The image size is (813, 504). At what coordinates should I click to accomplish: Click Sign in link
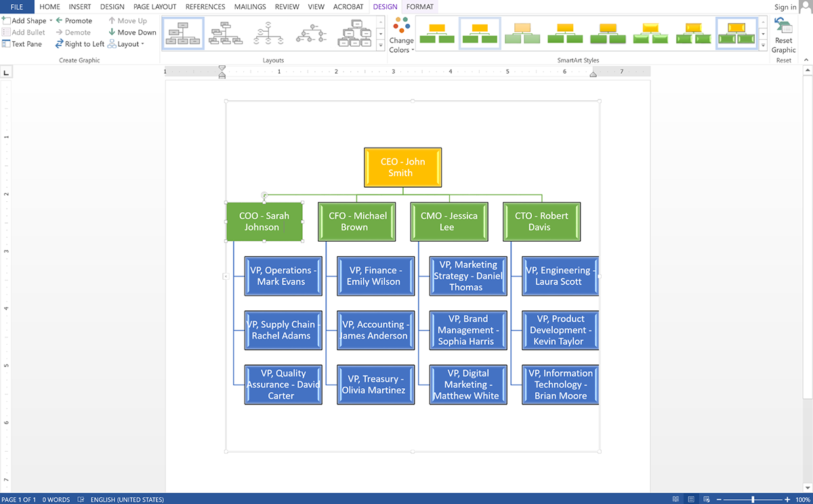(785, 7)
